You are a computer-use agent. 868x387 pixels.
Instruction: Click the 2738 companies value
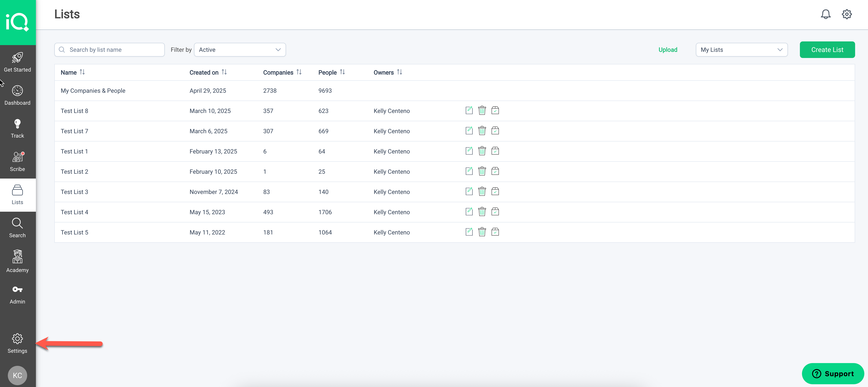pos(269,91)
